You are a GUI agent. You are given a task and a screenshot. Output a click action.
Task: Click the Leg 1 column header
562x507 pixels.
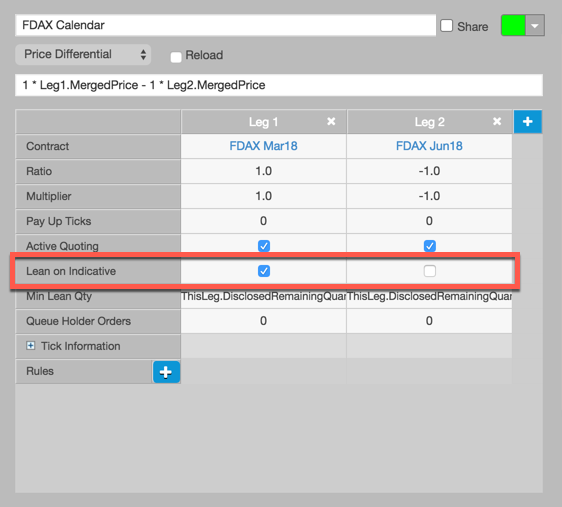pyautogui.click(x=263, y=122)
